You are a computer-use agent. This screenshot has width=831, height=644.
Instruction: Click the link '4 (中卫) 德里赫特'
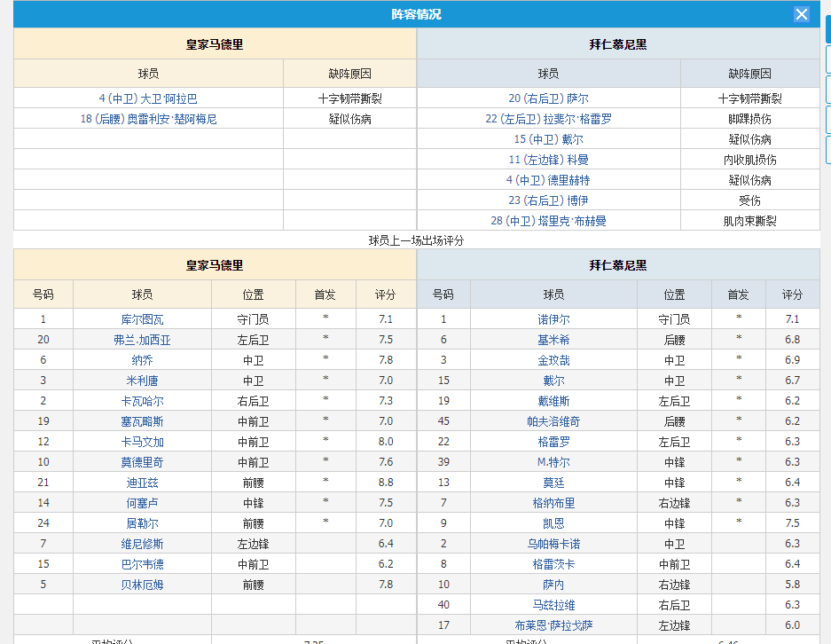pos(548,180)
